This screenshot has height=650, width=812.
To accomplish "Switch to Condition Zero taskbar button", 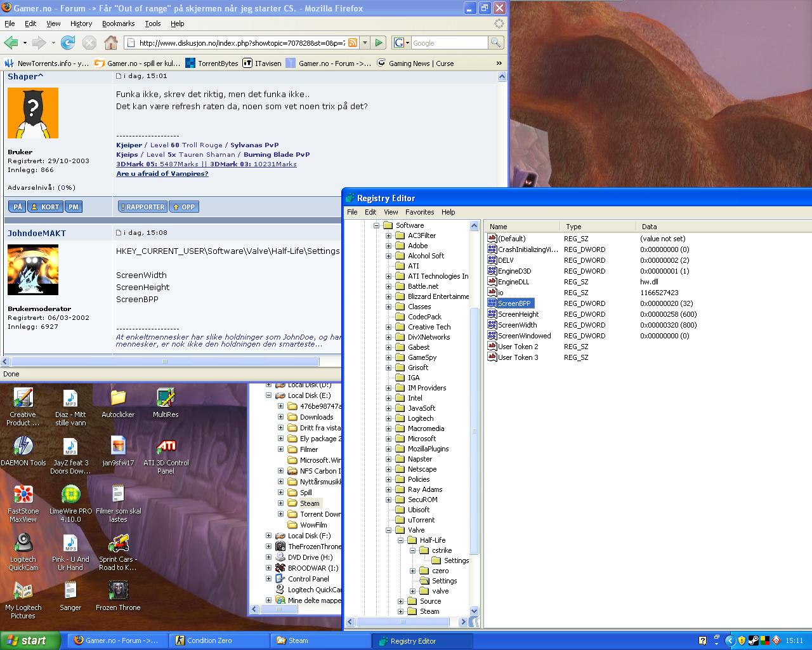I will (219, 640).
